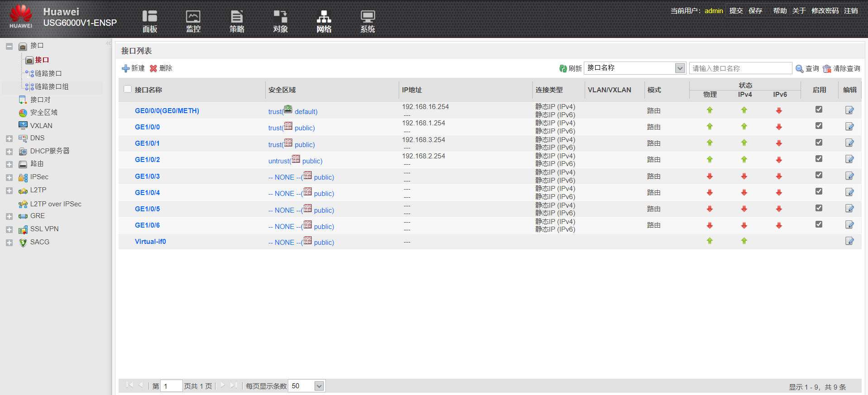
Task: Open 接口对 in the sidebar
Action: [40, 100]
